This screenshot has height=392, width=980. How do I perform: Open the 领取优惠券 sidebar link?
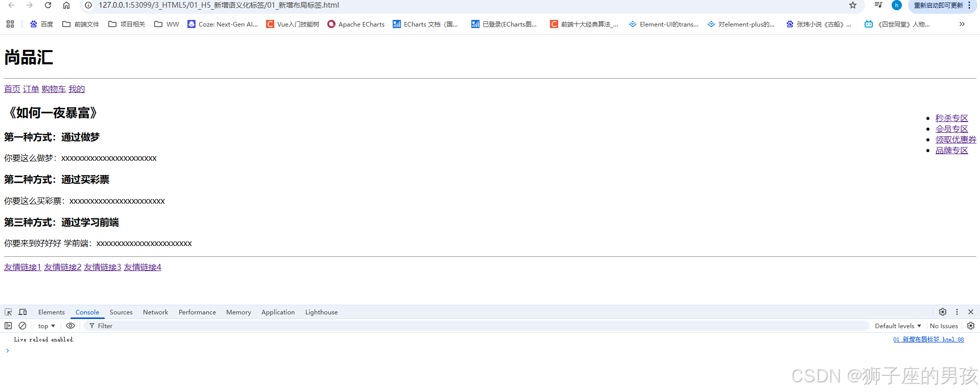pyautogui.click(x=956, y=139)
